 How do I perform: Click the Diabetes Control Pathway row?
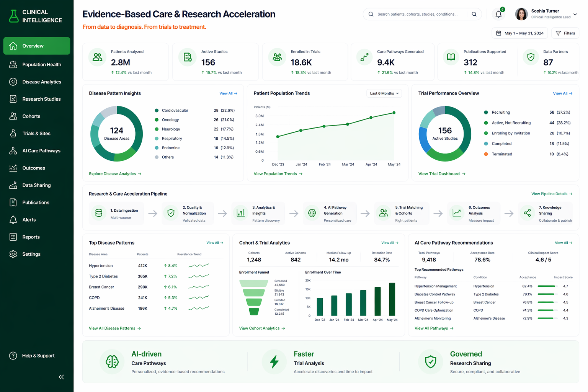pos(494,294)
